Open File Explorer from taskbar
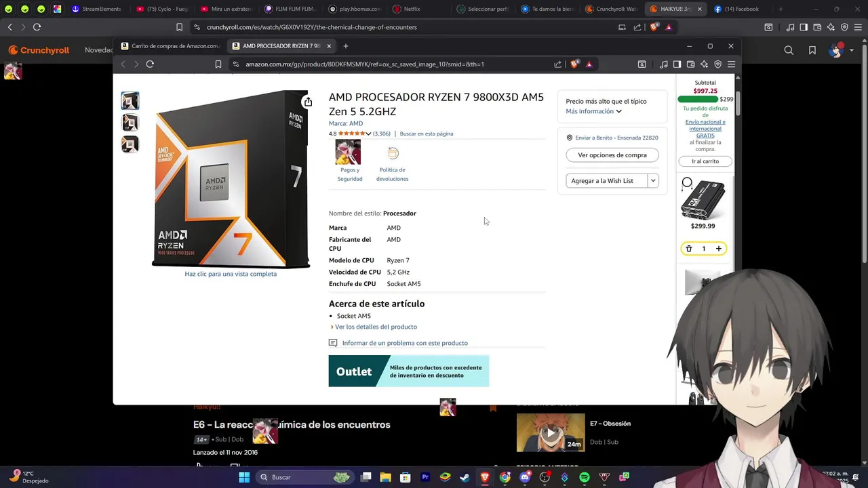This screenshot has height=488, width=868. [385, 477]
